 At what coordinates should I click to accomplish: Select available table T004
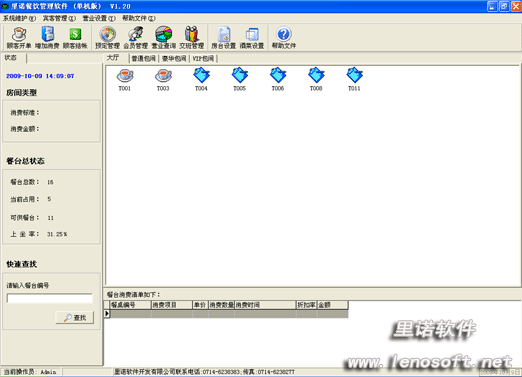[201, 79]
